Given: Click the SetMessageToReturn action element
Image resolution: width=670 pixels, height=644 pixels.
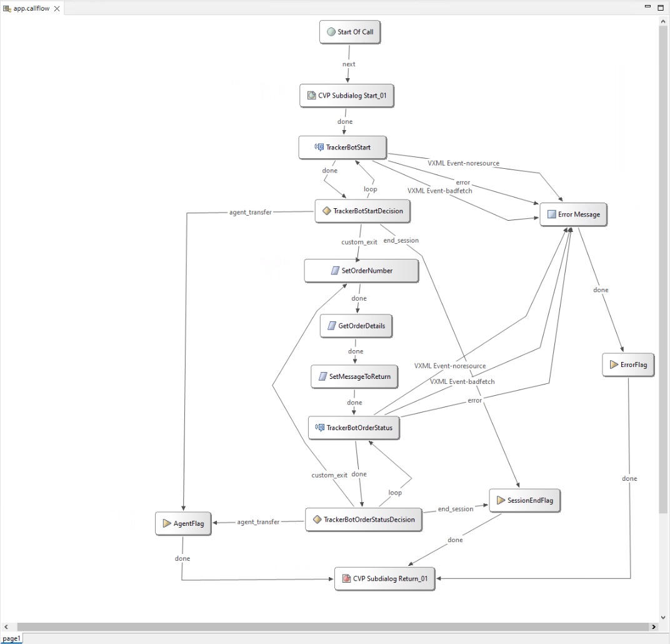Looking at the screenshot, I should pyautogui.click(x=354, y=377).
